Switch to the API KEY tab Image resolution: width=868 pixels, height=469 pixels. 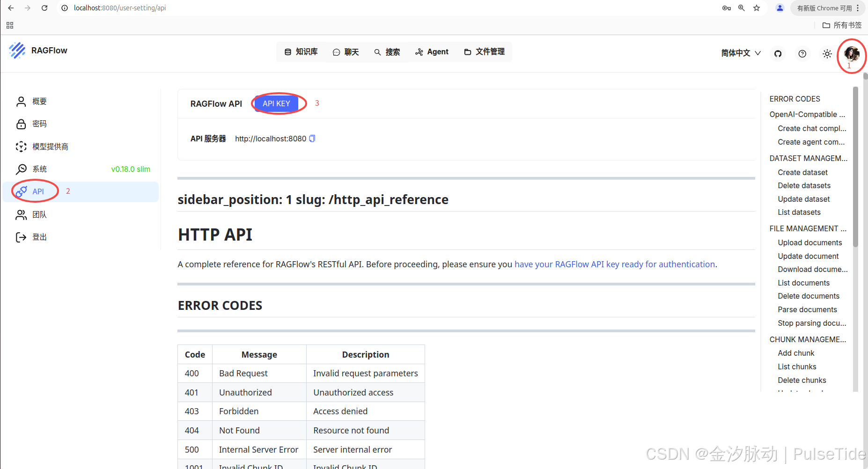pos(277,103)
